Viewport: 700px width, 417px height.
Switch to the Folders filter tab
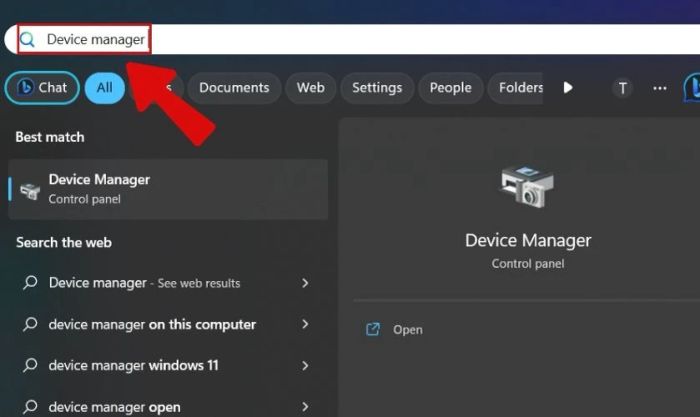click(516, 88)
